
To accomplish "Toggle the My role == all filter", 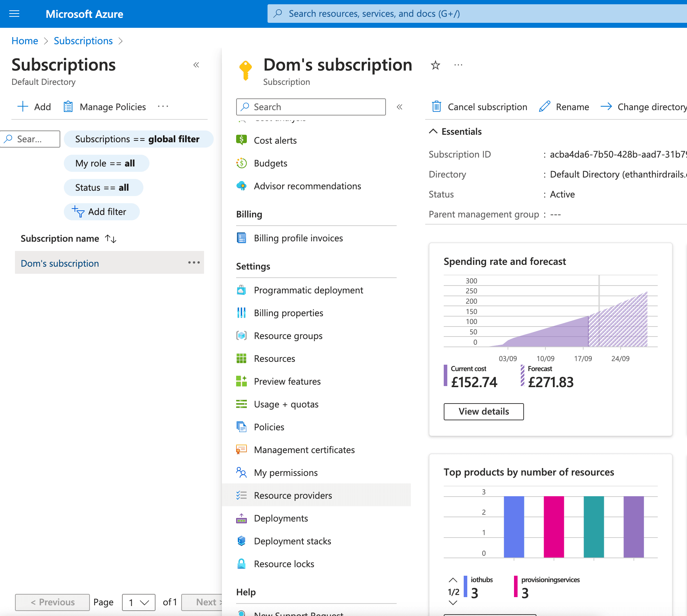I will point(106,163).
